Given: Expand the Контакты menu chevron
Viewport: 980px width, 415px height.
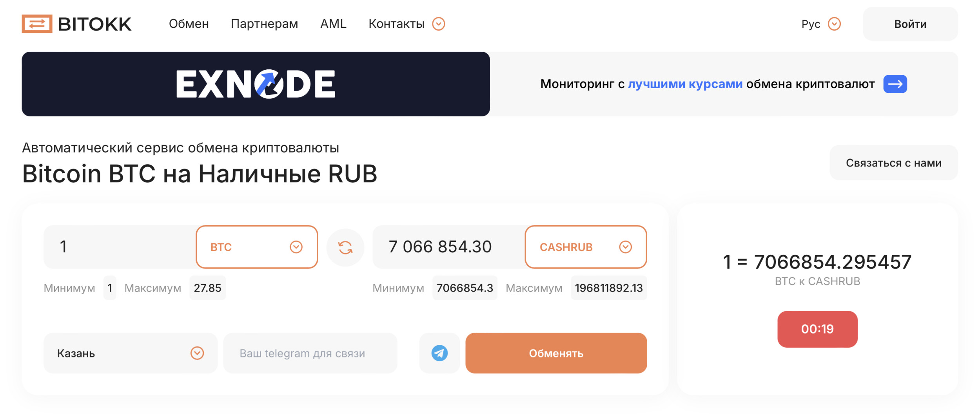Looking at the screenshot, I should [439, 24].
